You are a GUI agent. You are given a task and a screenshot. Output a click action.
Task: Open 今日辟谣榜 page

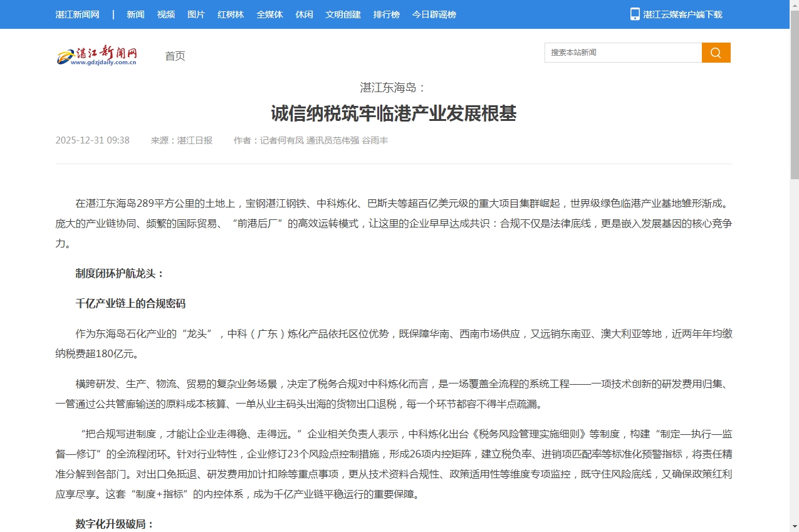(x=434, y=14)
